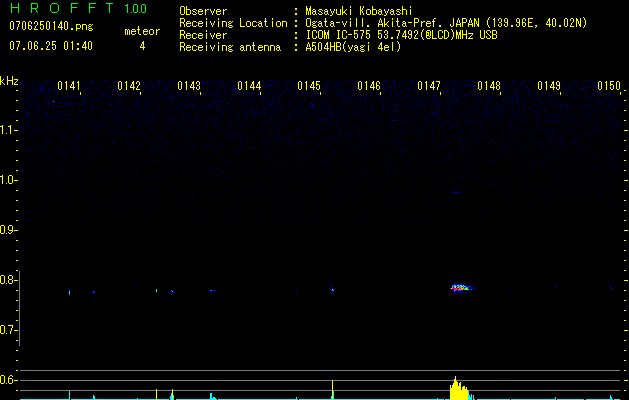The width and height of the screenshot is (629, 400).
Task: Click the 0141 time marker
Action: pyautogui.click(x=69, y=86)
